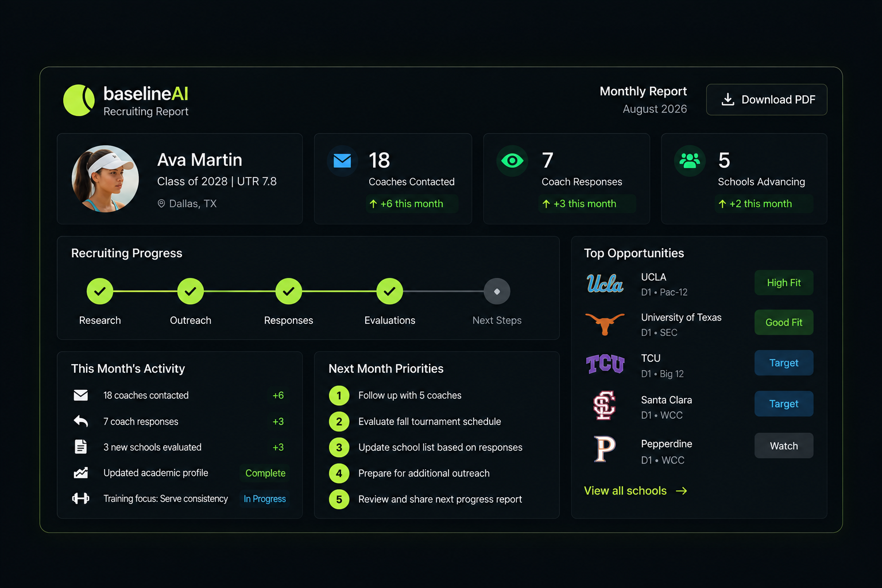Click the people icon beside Schools Advancing
882x588 pixels.
(x=690, y=161)
